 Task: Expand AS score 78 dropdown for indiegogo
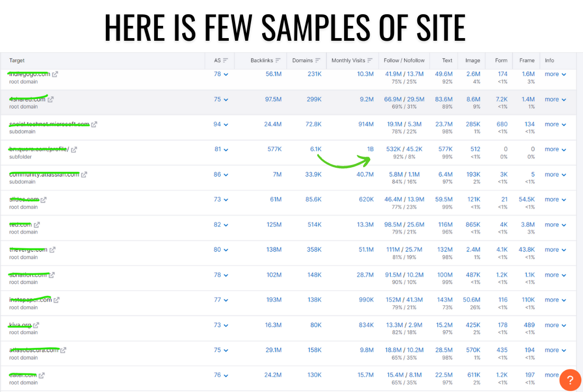pyautogui.click(x=226, y=75)
